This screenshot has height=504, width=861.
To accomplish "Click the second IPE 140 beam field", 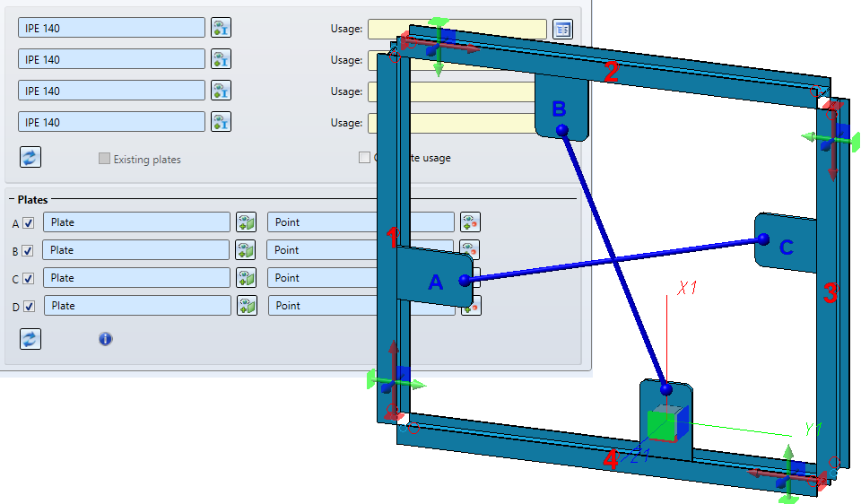I will 111,59.
